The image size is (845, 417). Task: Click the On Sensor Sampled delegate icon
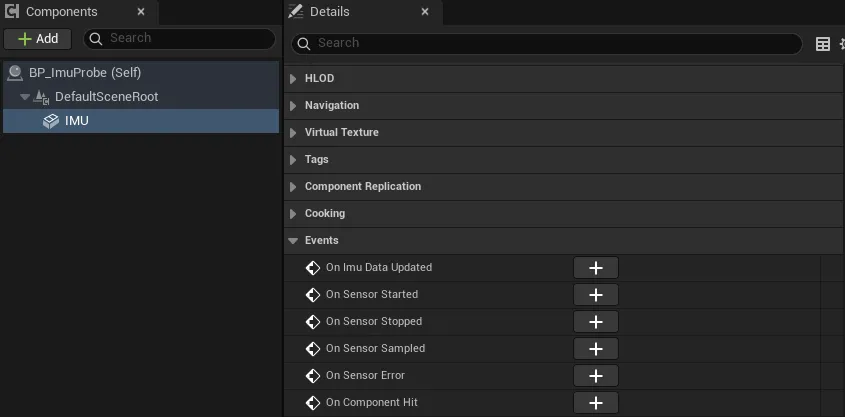[313, 349]
